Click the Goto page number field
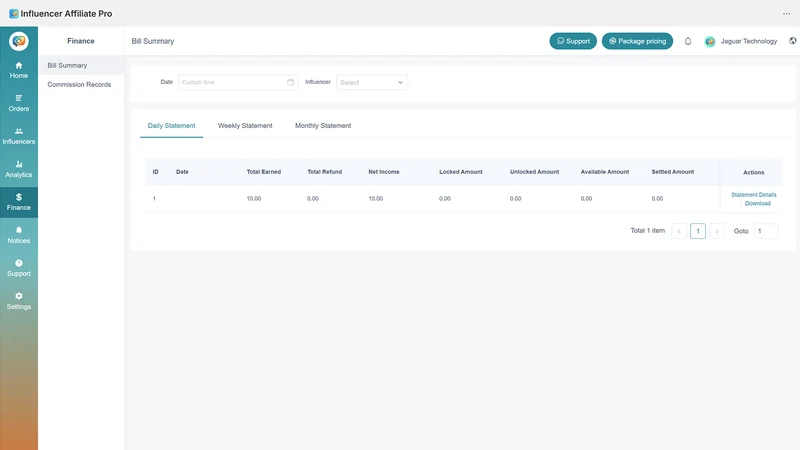The width and height of the screenshot is (800, 450). [x=766, y=231]
